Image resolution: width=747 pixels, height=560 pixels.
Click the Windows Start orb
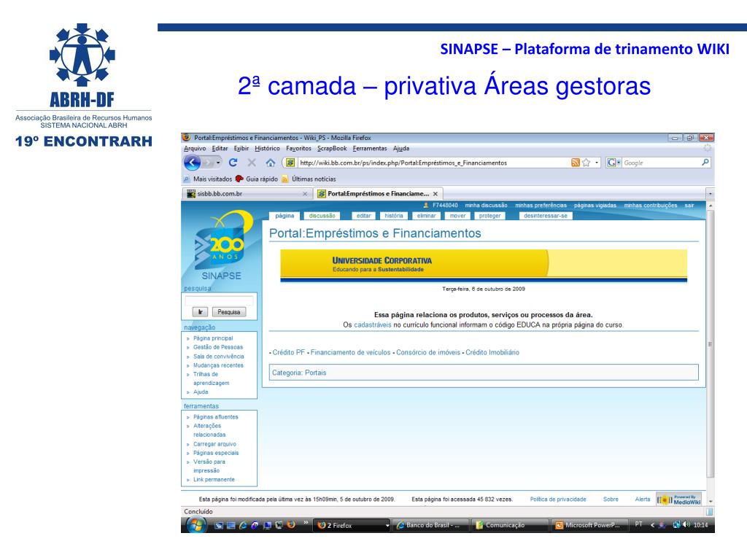click(196, 525)
